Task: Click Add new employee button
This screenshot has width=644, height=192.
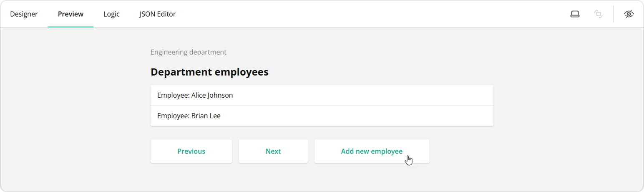Action: [372, 151]
